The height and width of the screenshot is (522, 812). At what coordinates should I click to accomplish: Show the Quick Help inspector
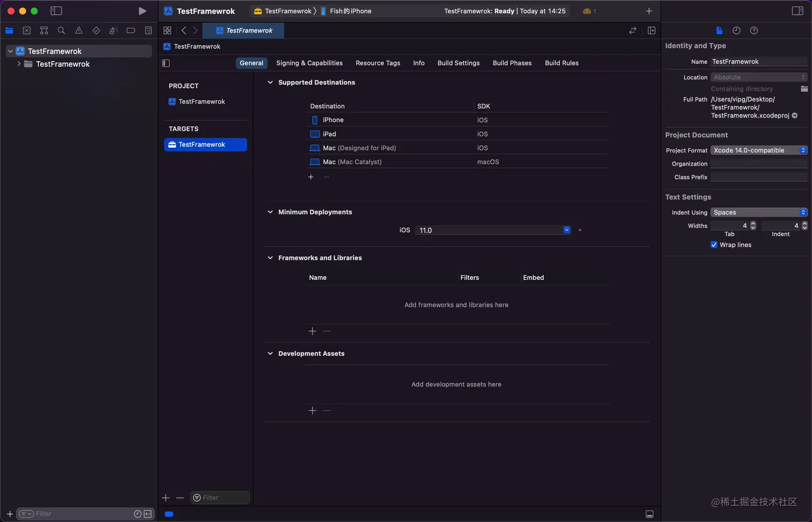coord(754,31)
